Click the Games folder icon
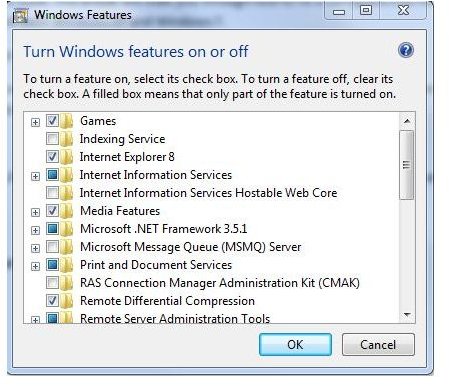This screenshot has width=449, height=386. 67,121
